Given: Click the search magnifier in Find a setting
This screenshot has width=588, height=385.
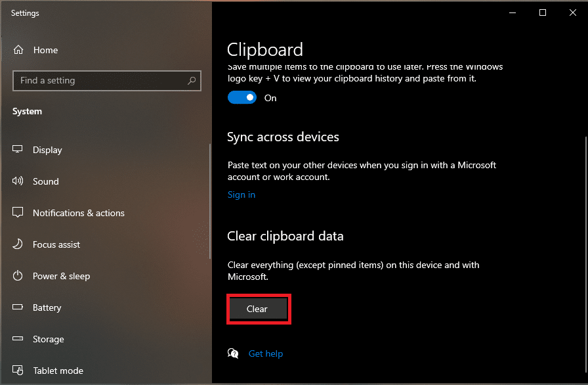Looking at the screenshot, I should [x=191, y=80].
